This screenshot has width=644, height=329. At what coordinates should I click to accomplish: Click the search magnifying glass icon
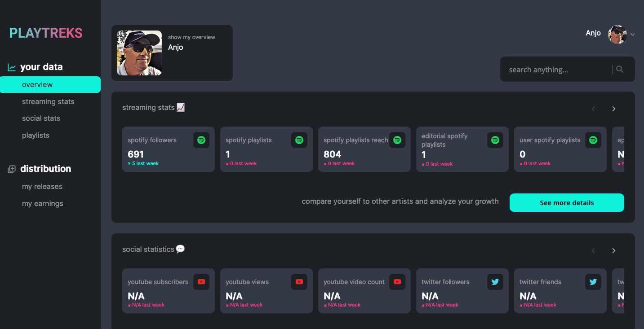[620, 69]
